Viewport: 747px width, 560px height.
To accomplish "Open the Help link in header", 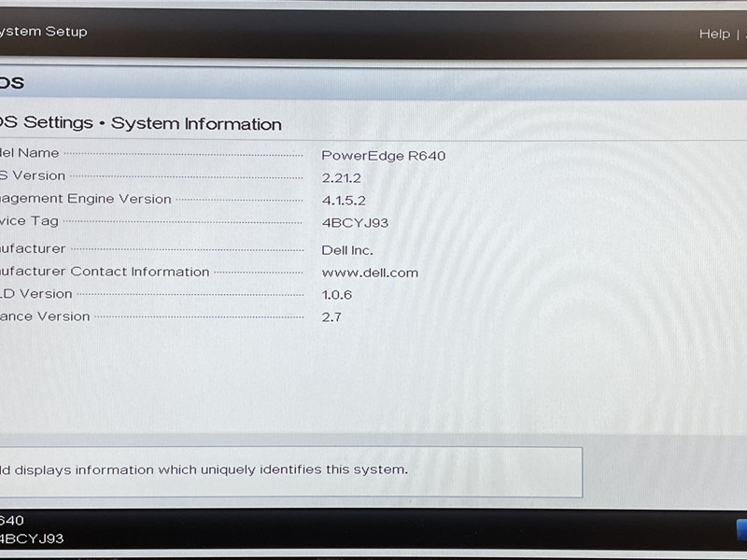I will (x=714, y=34).
